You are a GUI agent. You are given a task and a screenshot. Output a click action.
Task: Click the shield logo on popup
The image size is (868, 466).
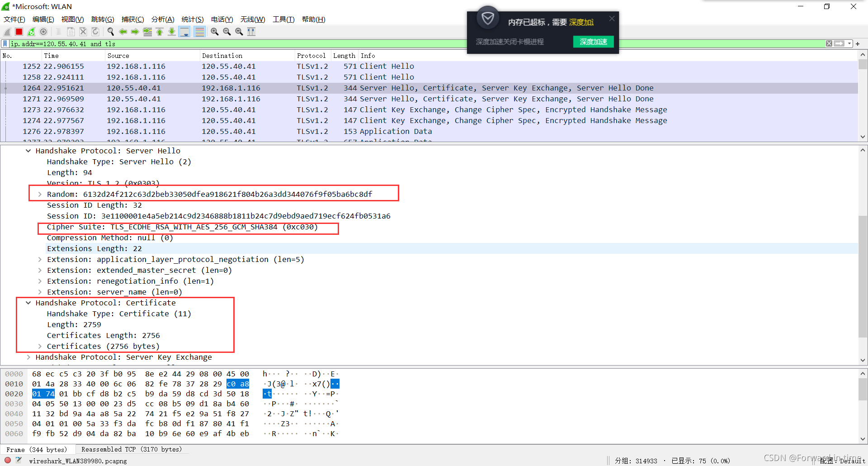(x=488, y=19)
